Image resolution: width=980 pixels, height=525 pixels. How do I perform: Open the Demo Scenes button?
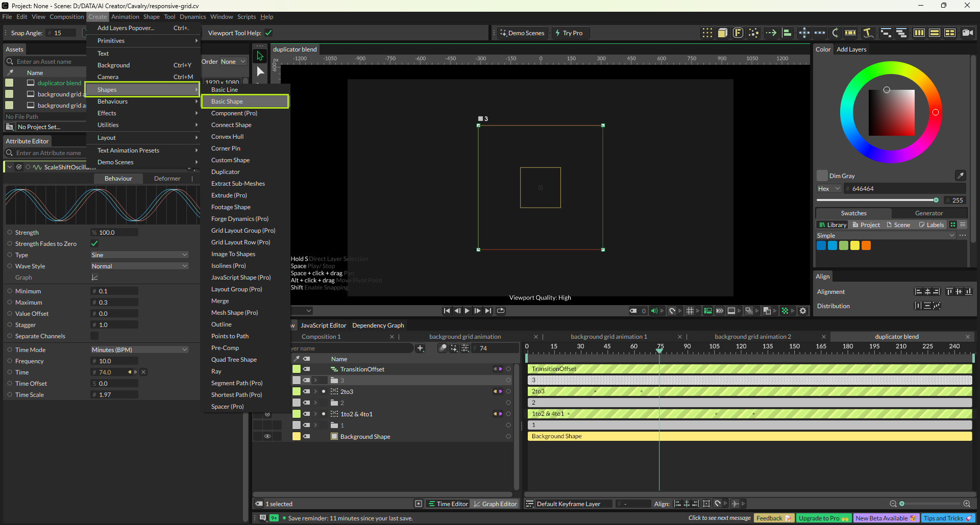coord(522,33)
